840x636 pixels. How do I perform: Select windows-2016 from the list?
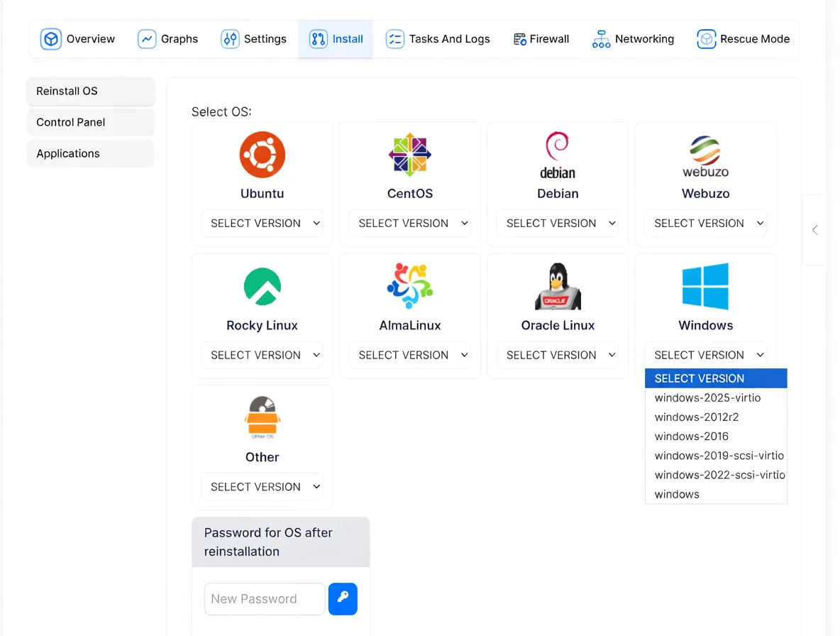(716, 436)
